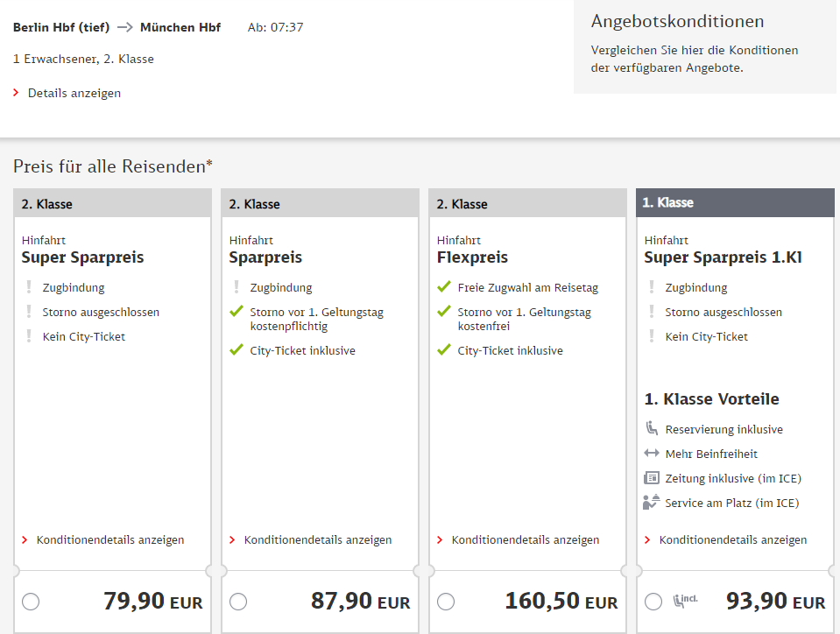840x634 pixels.
Task: Click the Preis für alle Reisenden heading
Action: (x=113, y=166)
